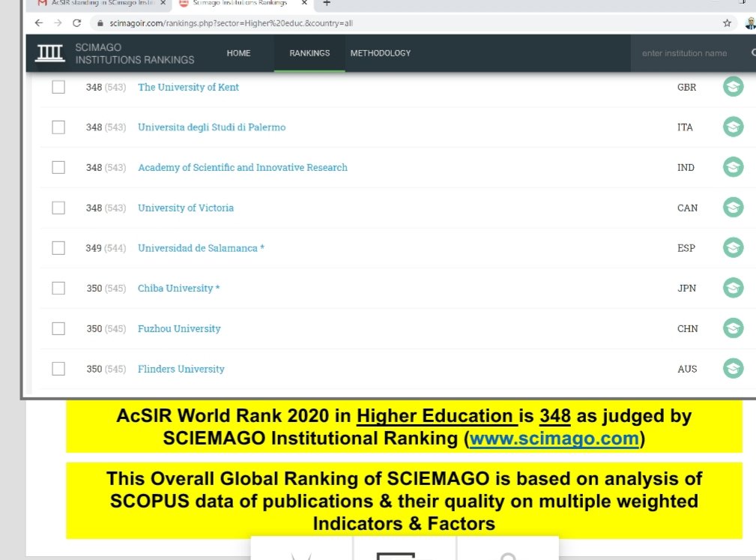756x560 pixels.
Task: Open the METHODOLOGY menu item
Action: tap(381, 53)
